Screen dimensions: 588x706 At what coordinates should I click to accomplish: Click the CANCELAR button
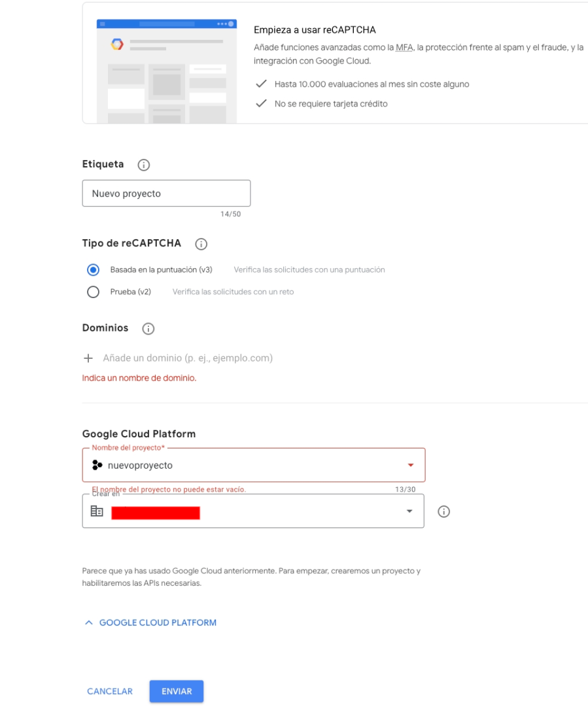(110, 691)
